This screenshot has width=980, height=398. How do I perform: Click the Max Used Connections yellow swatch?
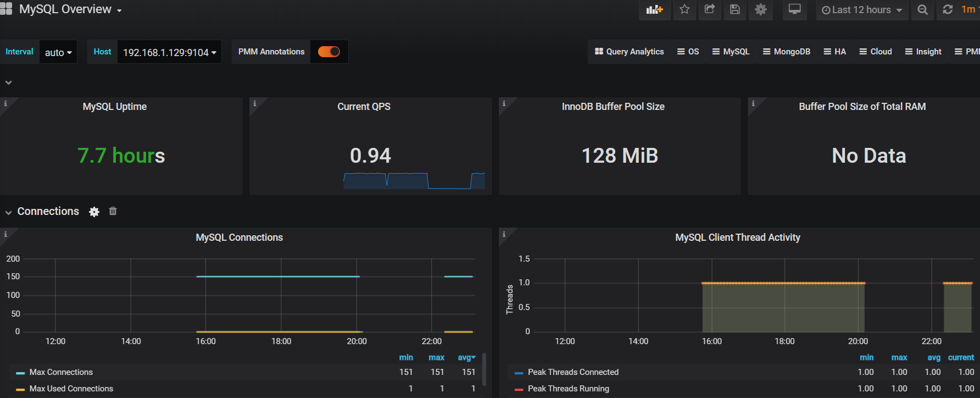[x=20, y=389]
